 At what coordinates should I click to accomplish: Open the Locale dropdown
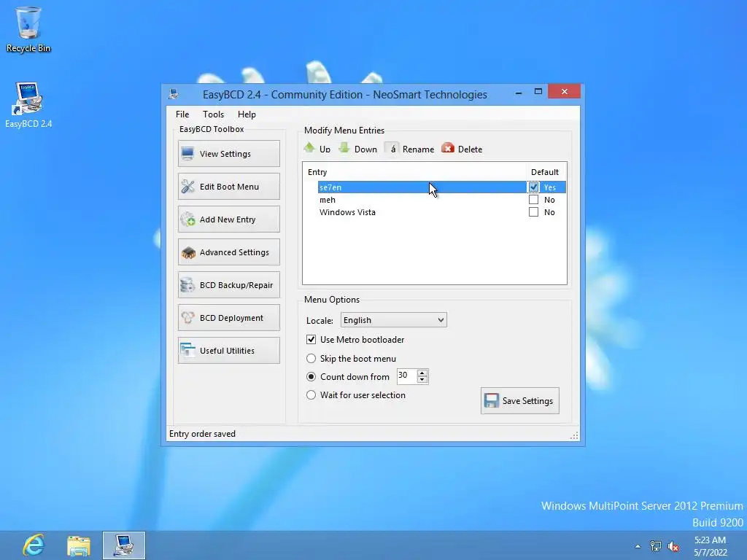(393, 320)
